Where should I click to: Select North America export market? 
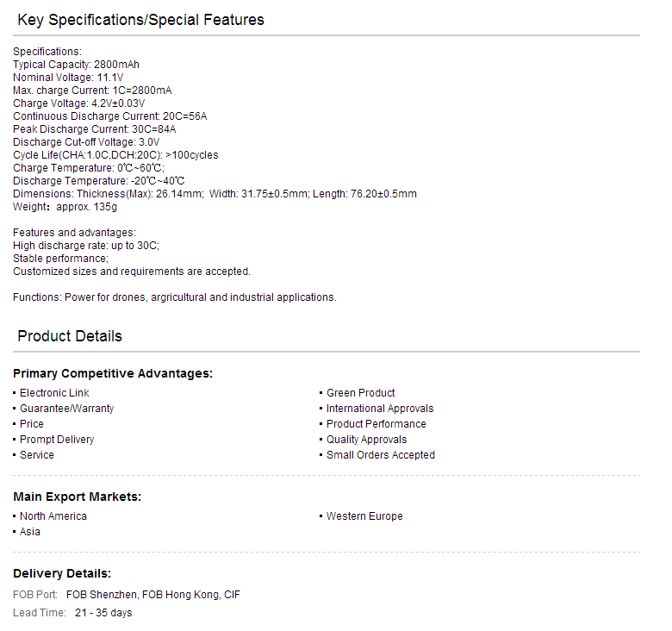[53, 516]
